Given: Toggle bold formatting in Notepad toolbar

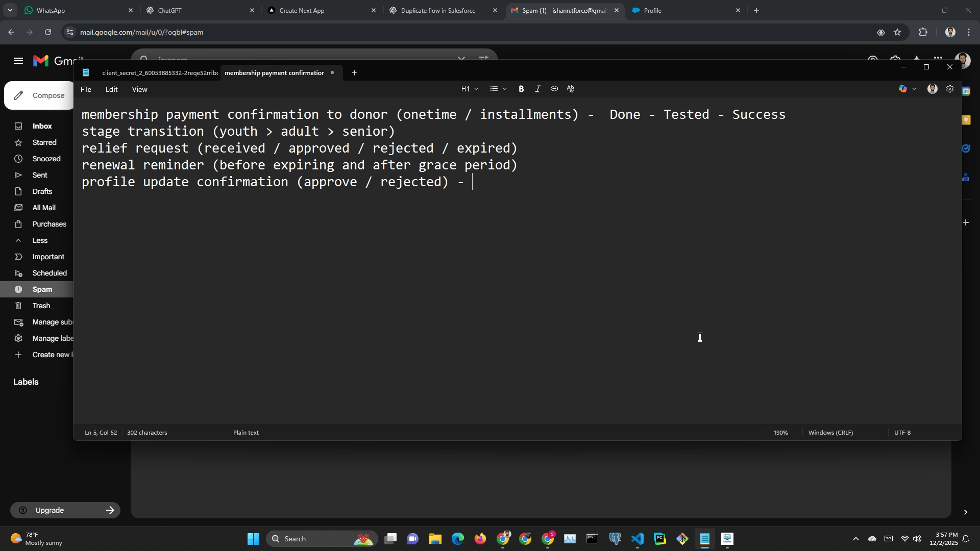Looking at the screenshot, I should [x=521, y=89].
